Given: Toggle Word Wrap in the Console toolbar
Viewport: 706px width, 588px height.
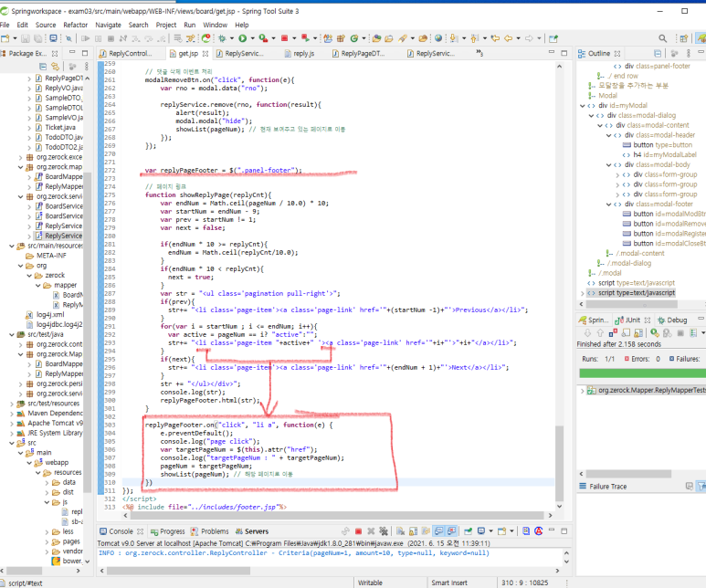Looking at the screenshot, I should coord(426,531).
